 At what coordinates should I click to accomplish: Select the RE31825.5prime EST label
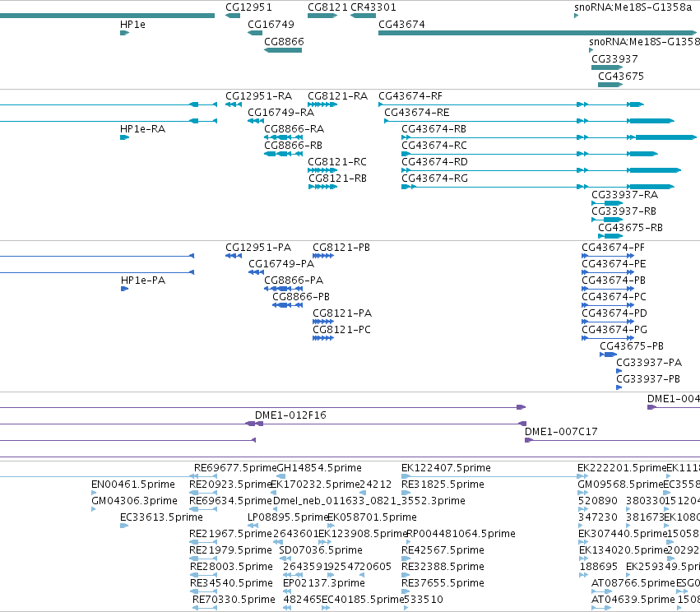(x=443, y=484)
